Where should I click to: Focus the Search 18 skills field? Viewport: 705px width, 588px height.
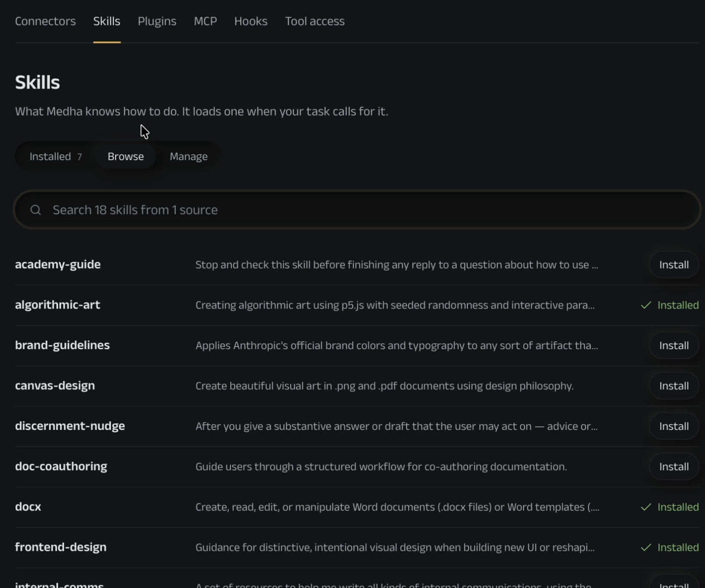pos(357,210)
